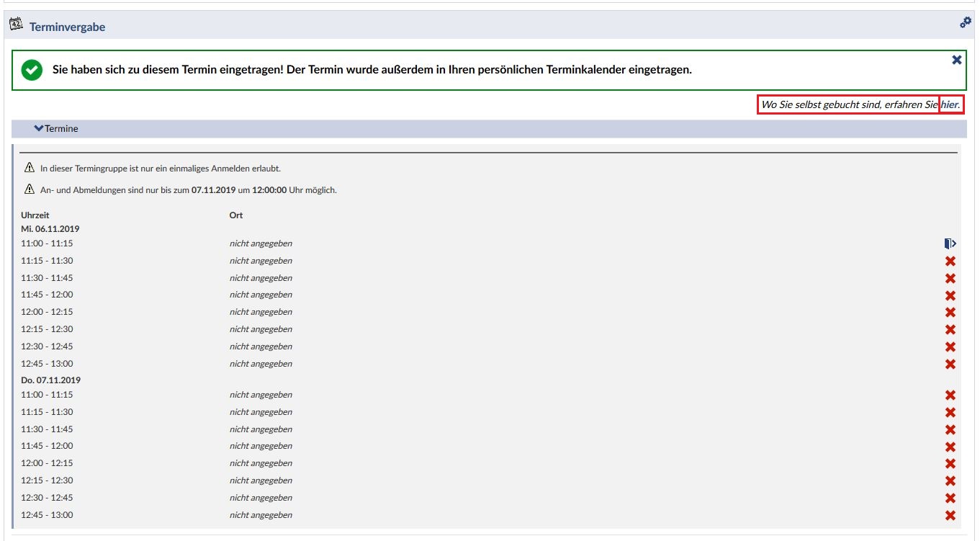
Task: Click red X for Thursday 11:00 - 11:15
Action: 950,395
